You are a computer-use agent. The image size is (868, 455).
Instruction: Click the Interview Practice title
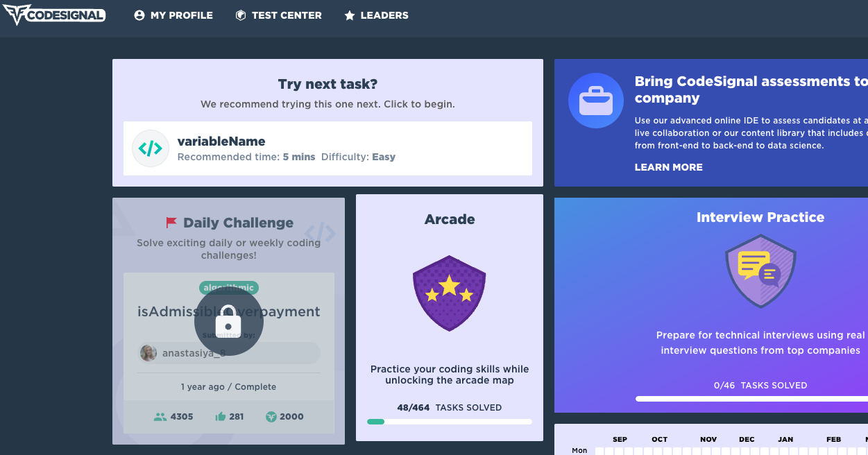point(760,217)
